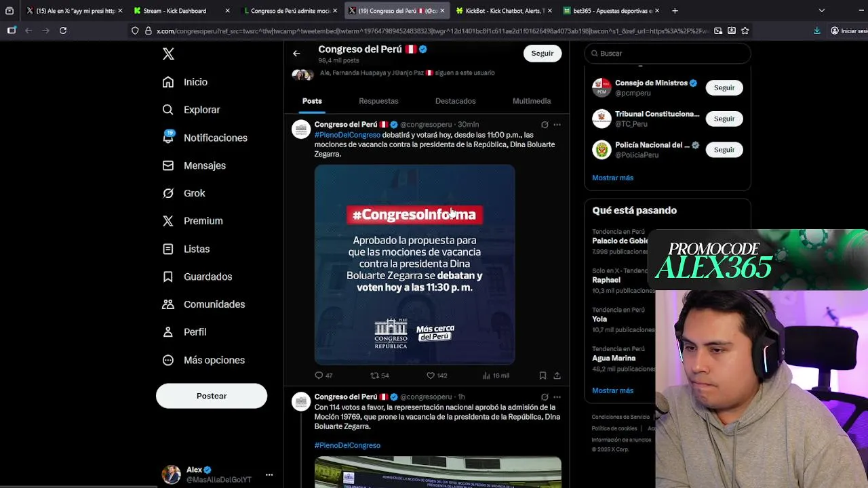The width and height of the screenshot is (868, 488).
Task: Follow Policía Nacional del Perú
Action: coord(724,150)
